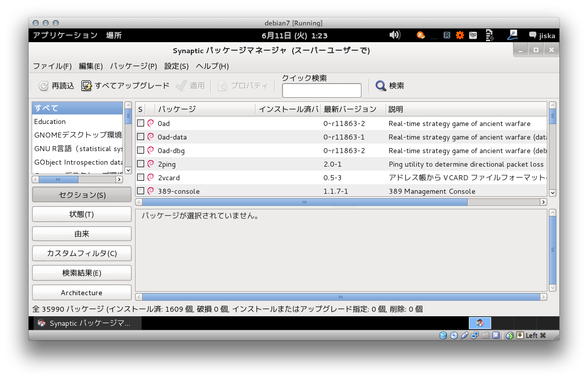This screenshot has width=588, height=380.
Task: Click VirtualBox hard disk activity icon
Action: pyautogui.click(x=443, y=335)
